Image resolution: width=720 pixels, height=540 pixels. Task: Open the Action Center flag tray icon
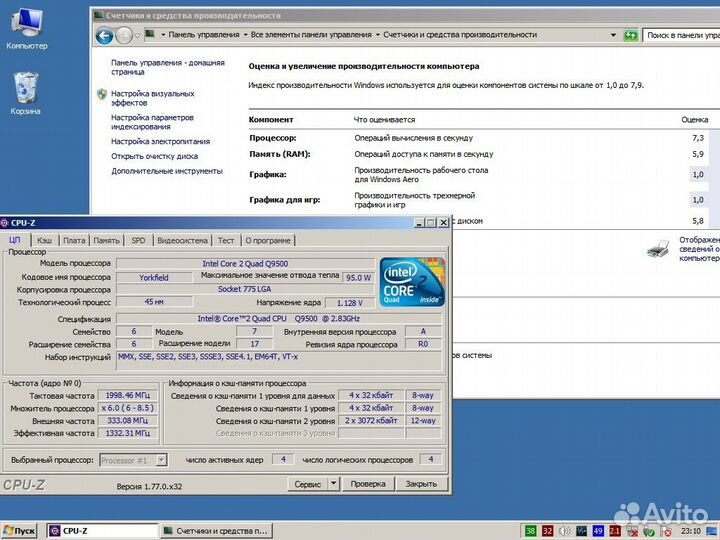[x=666, y=531]
